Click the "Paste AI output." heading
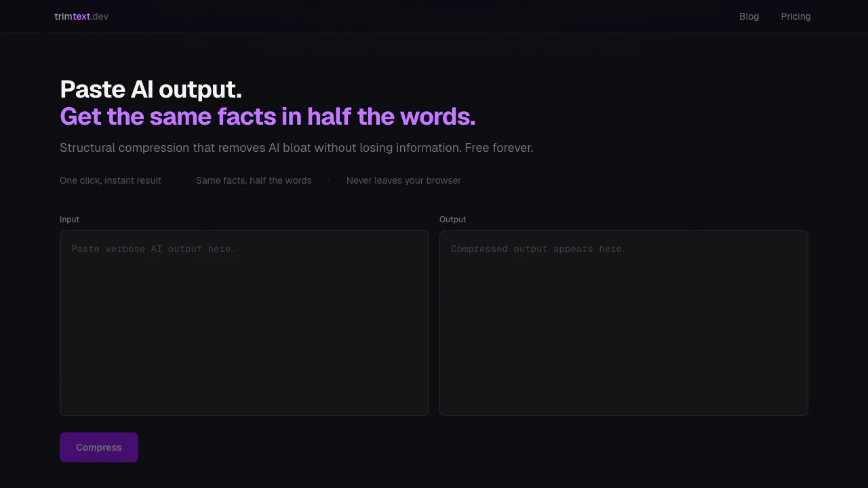 coord(151,89)
